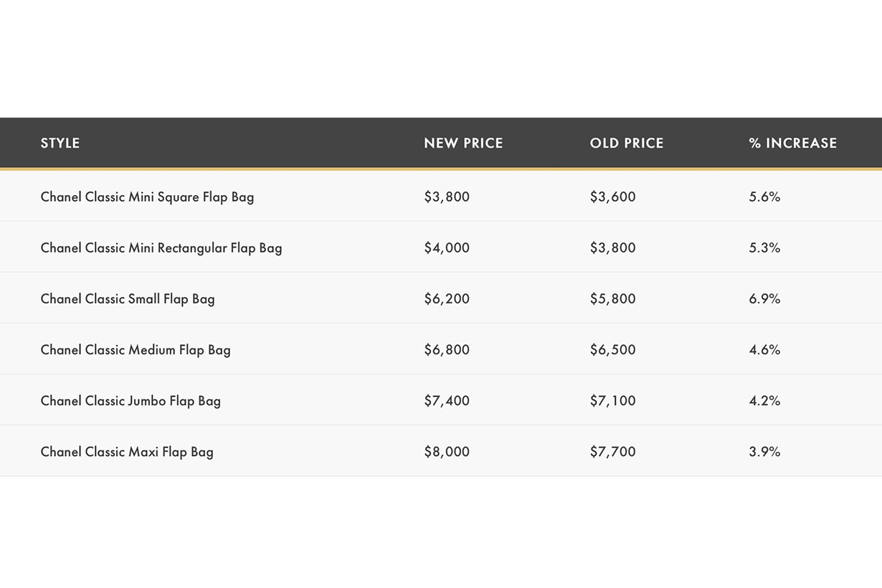The height and width of the screenshot is (588, 882).
Task: Click the $7,100 old price cell
Action: click(x=612, y=401)
